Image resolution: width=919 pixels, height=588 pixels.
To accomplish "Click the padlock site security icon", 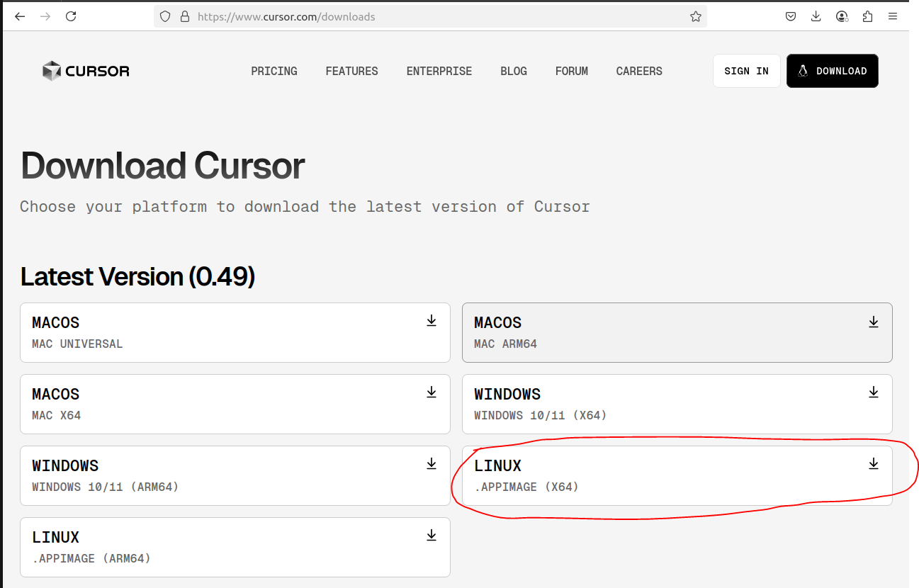I will click(x=185, y=16).
